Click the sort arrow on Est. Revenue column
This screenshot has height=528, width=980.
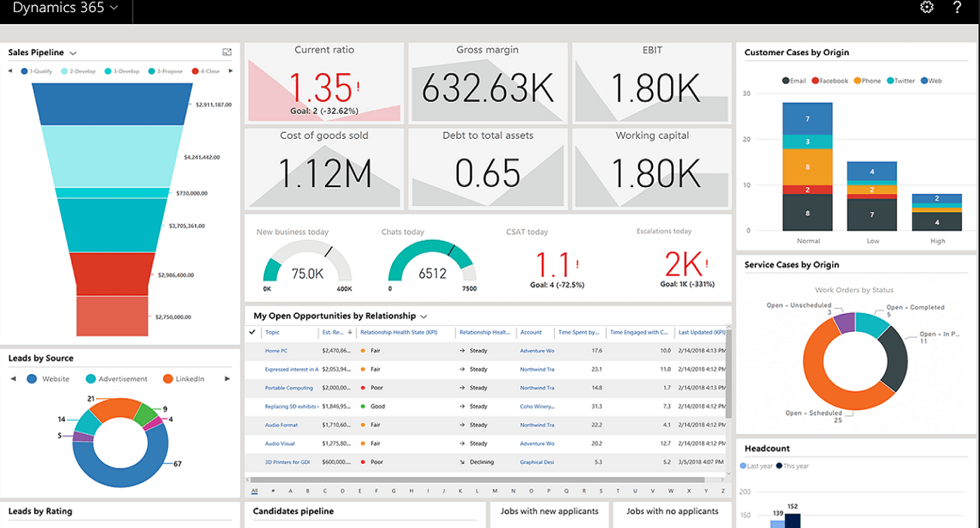pyautogui.click(x=349, y=332)
